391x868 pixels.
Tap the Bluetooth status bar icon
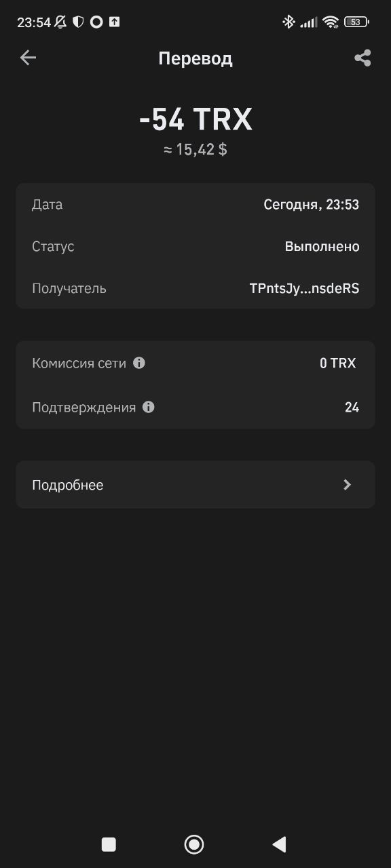click(x=288, y=22)
